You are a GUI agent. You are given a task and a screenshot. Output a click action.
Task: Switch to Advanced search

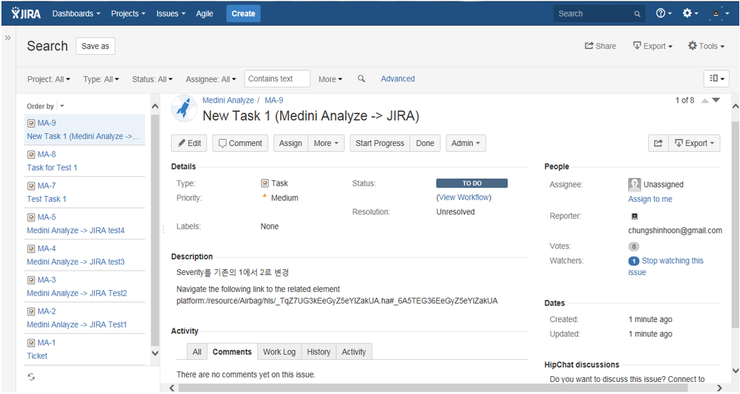point(398,79)
